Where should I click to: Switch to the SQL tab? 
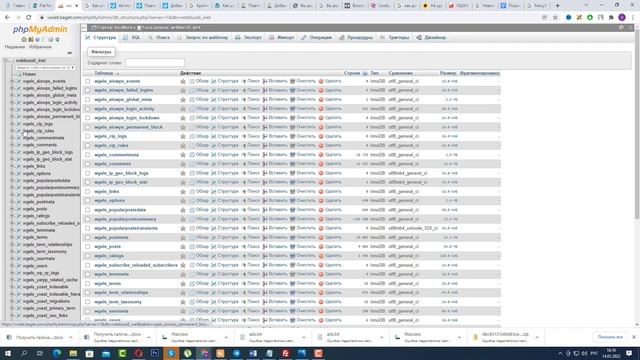pyautogui.click(x=132, y=38)
